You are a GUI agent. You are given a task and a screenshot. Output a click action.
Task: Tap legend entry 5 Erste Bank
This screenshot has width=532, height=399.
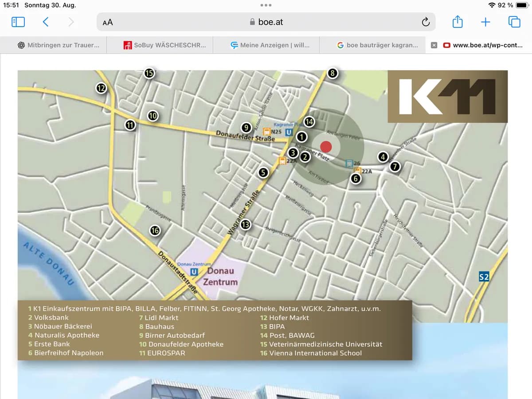(49, 344)
